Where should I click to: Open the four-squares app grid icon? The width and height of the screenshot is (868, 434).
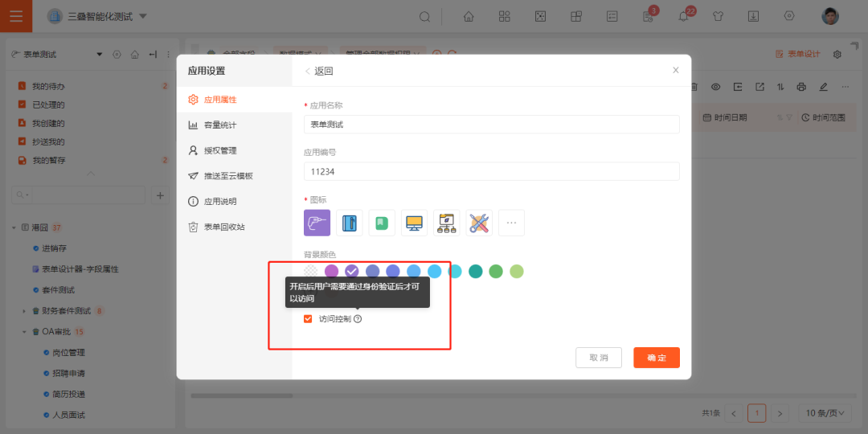(504, 17)
